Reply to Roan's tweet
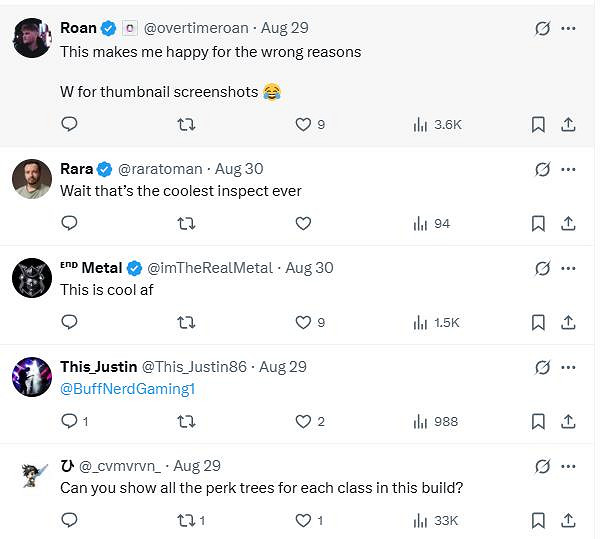Viewport: 602px width, 539px height. point(69,125)
